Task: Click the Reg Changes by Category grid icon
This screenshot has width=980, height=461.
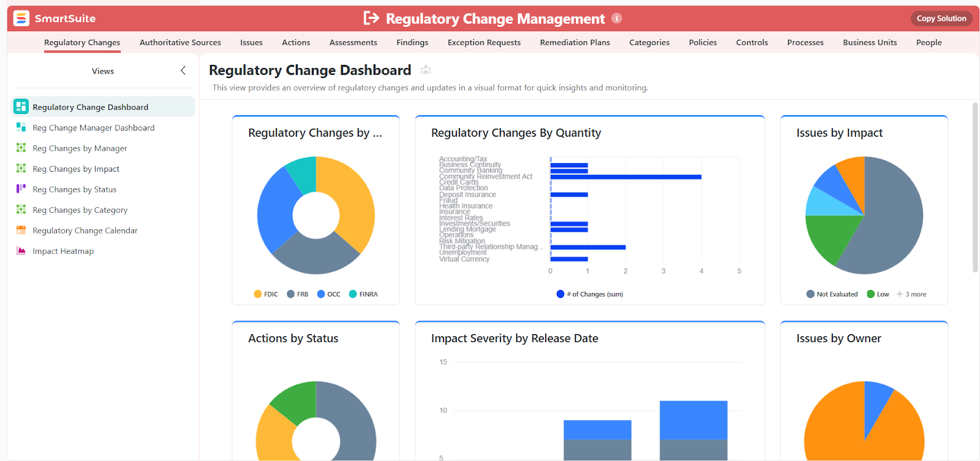Action: pos(21,210)
